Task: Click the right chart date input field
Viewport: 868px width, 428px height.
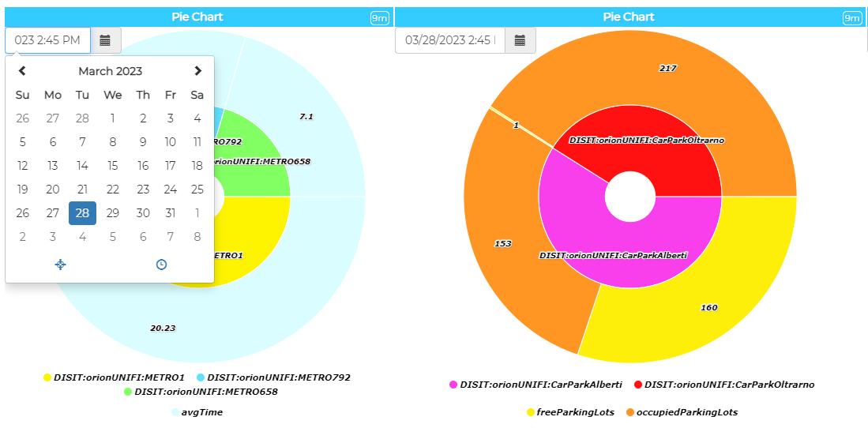Action: click(449, 40)
